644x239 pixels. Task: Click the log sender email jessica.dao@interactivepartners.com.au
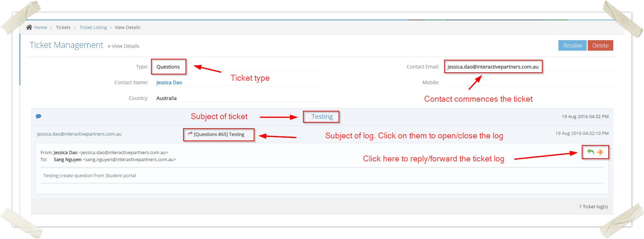79,134
